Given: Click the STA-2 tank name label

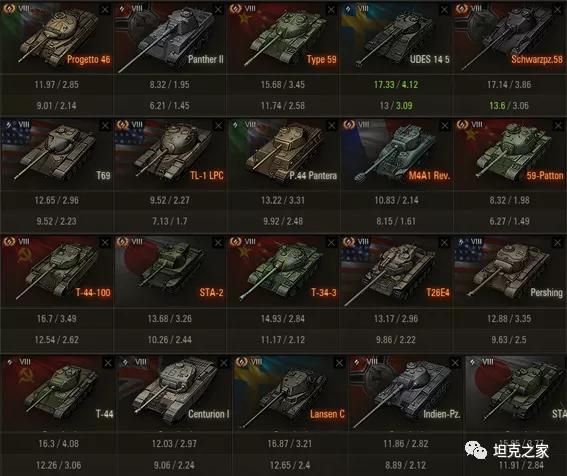Looking at the screenshot, I should coord(211,292).
